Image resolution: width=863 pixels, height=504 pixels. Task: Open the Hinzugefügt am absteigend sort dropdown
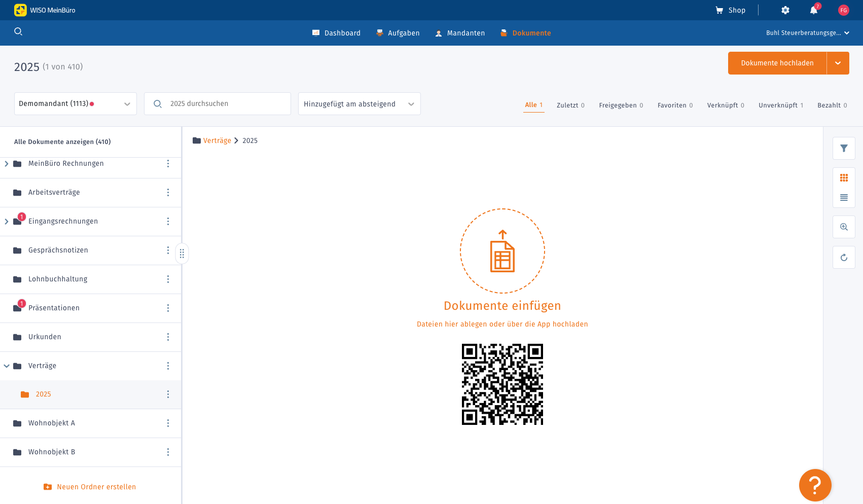pos(359,103)
